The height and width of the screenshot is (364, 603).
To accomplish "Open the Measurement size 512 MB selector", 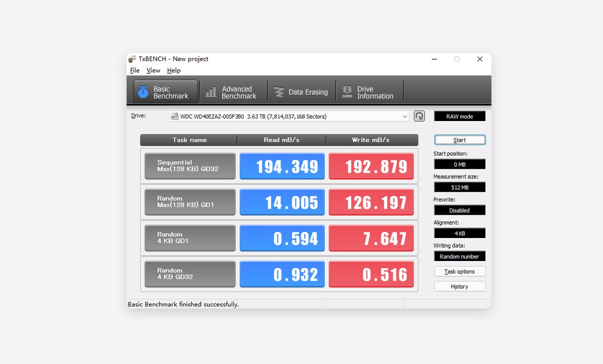I will tap(459, 187).
